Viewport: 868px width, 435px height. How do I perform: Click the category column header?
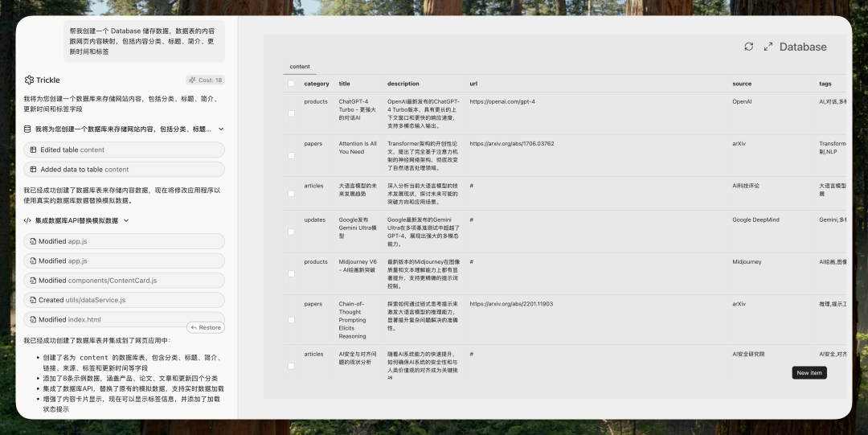[317, 84]
